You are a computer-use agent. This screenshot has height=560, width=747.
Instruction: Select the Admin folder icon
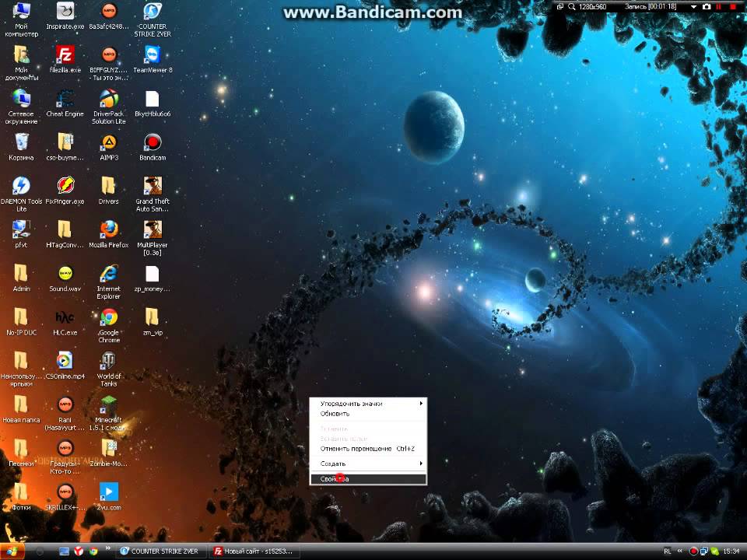[x=22, y=278]
